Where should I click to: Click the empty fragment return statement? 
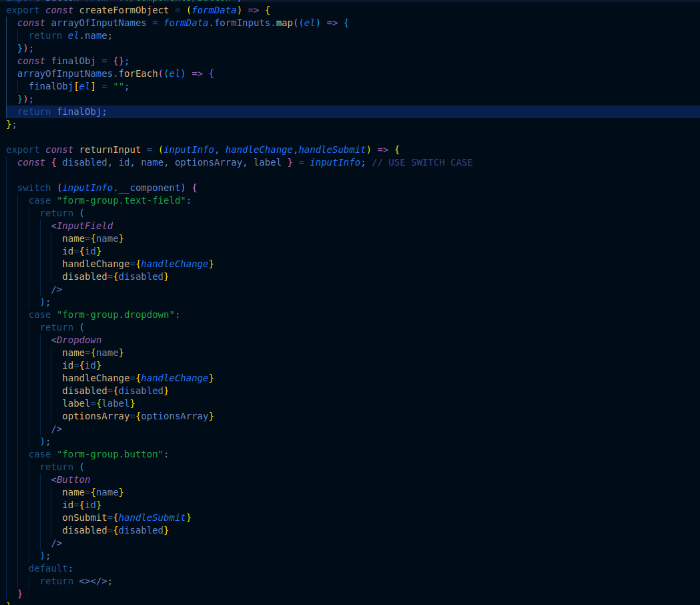pos(76,581)
